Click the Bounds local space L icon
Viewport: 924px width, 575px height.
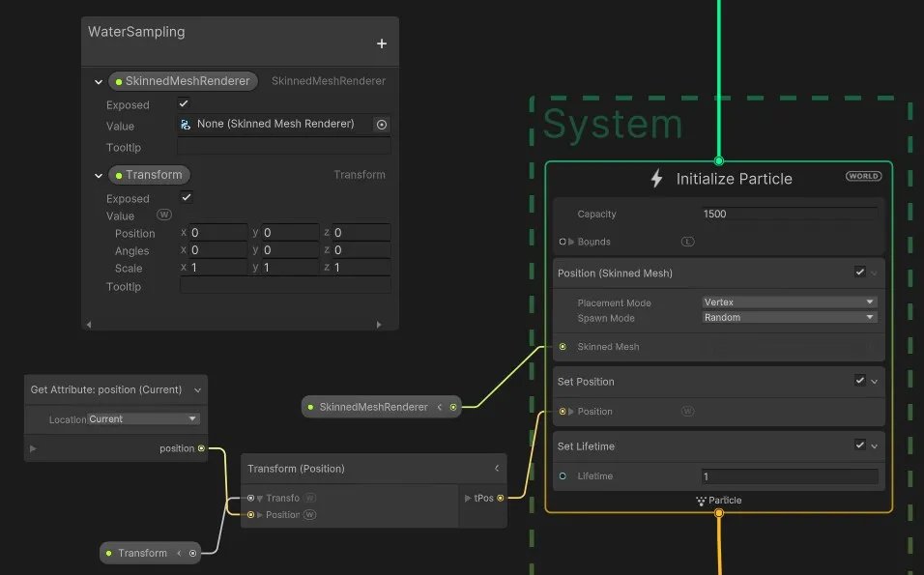pyautogui.click(x=688, y=242)
